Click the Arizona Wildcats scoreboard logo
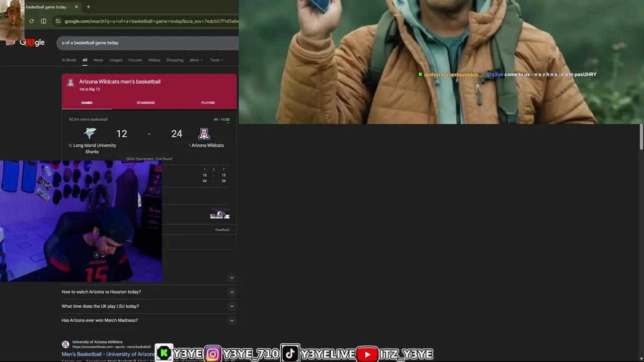The image size is (644, 362). click(204, 134)
